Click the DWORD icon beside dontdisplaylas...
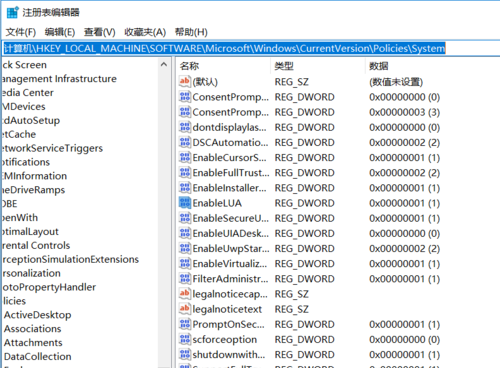The height and width of the screenshot is (368, 500). [185, 127]
